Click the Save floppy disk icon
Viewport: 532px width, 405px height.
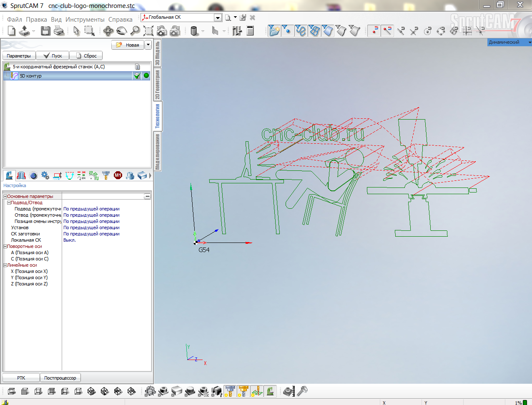point(45,31)
